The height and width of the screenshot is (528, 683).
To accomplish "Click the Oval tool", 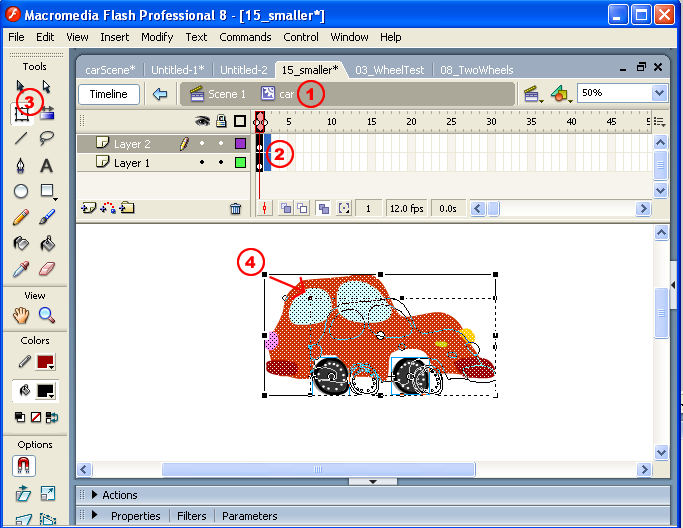I will 21,191.
